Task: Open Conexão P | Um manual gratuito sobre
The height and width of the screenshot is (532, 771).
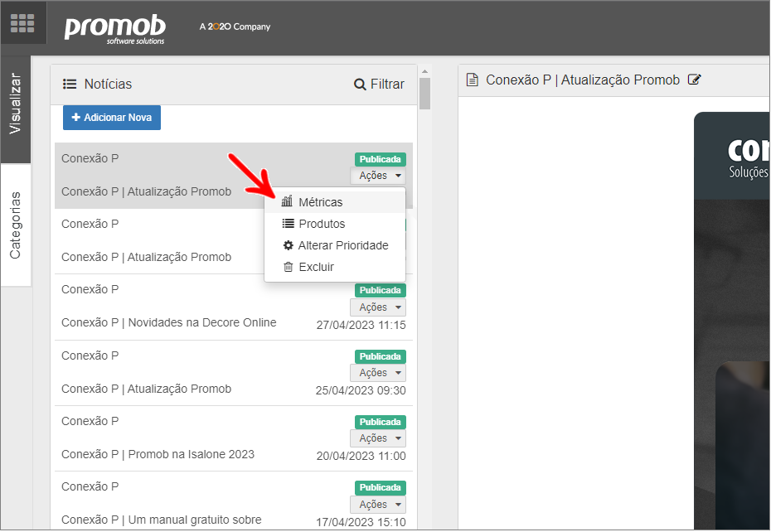Action: pyautogui.click(x=162, y=520)
